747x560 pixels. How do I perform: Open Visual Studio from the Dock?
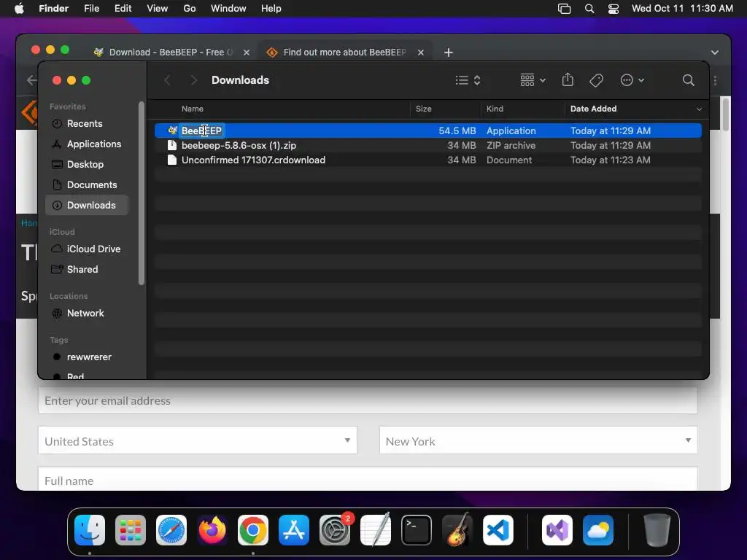pyautogui.click(x=557, y=529)
